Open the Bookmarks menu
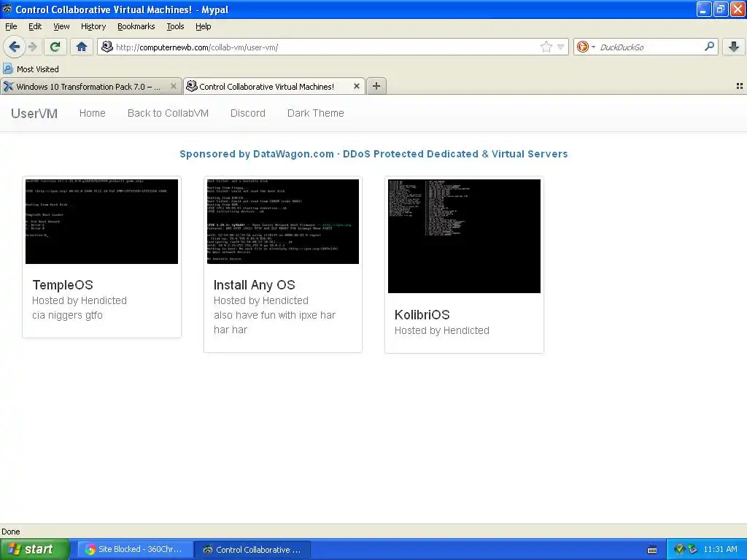The height and width of the screenshot is (560, 747). pos(136,26)
